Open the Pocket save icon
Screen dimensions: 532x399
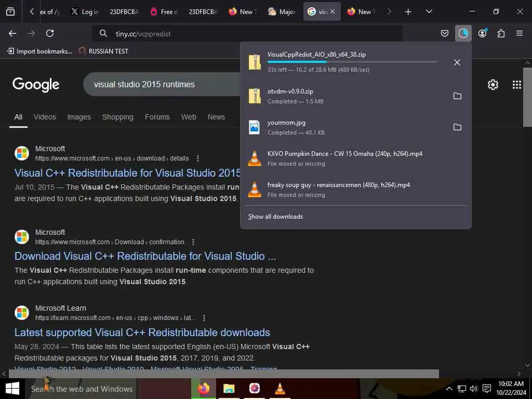(445, 33)
